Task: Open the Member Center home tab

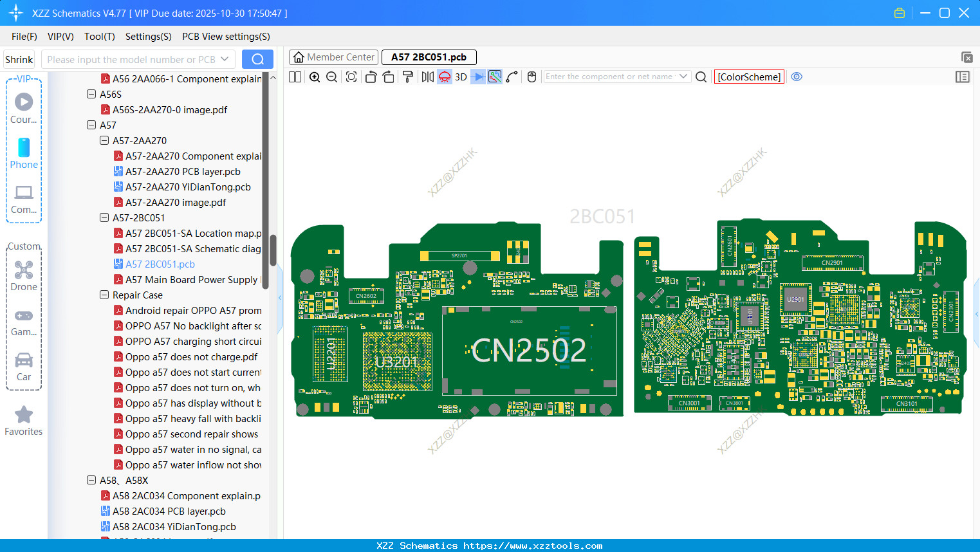Action: 333,57
